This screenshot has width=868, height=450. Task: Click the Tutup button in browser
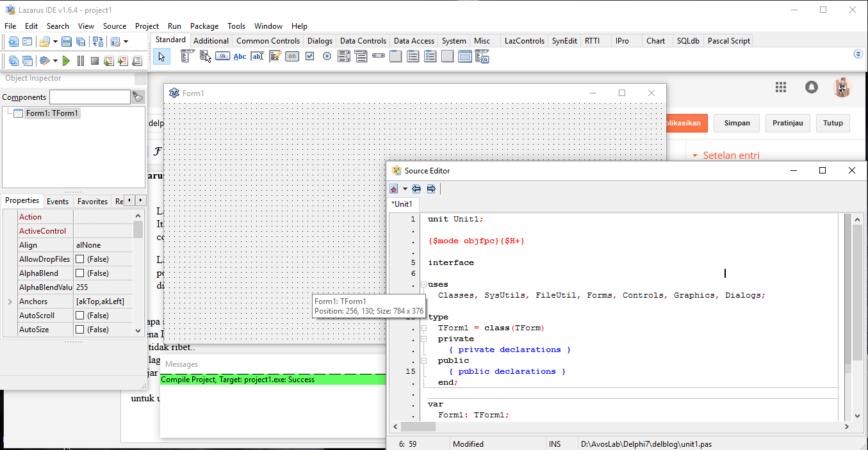tap(833, 124)
